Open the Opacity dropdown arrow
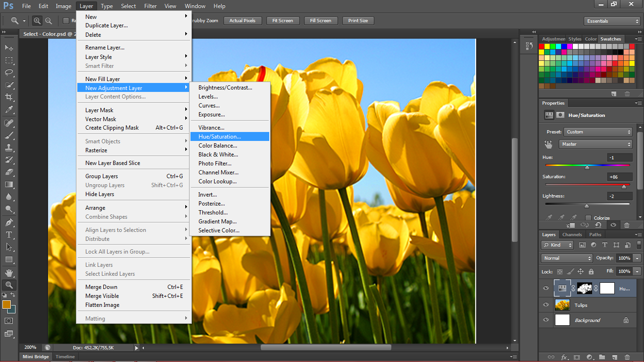This screenshot has width=644, height=362. pos(637,258)
